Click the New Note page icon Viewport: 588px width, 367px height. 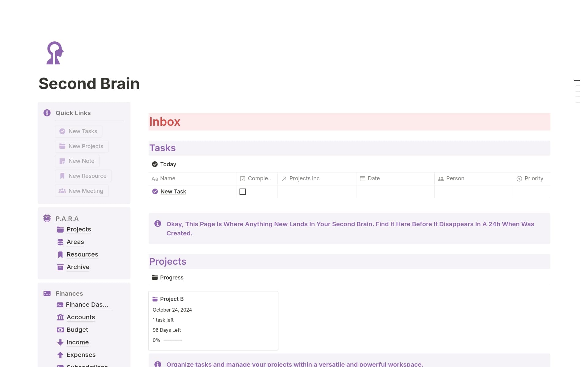62,161
